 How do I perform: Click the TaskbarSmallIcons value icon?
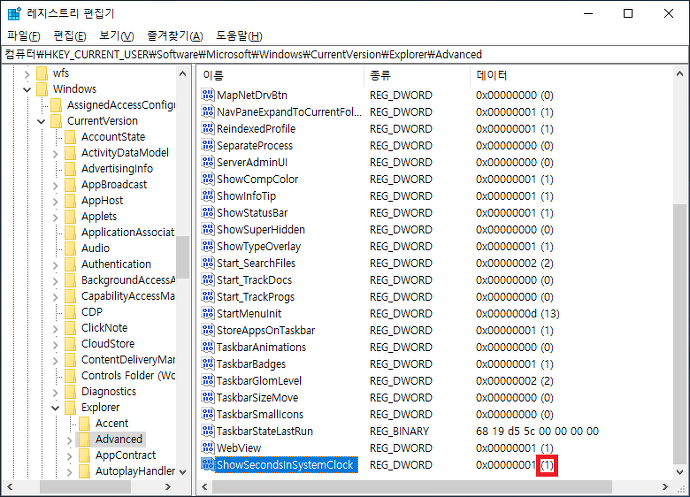pos(208,414)
